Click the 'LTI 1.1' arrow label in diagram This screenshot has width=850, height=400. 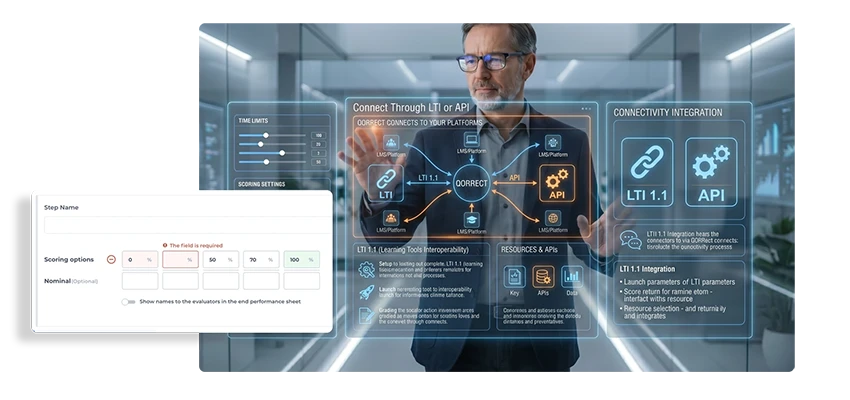pos(429,178)
